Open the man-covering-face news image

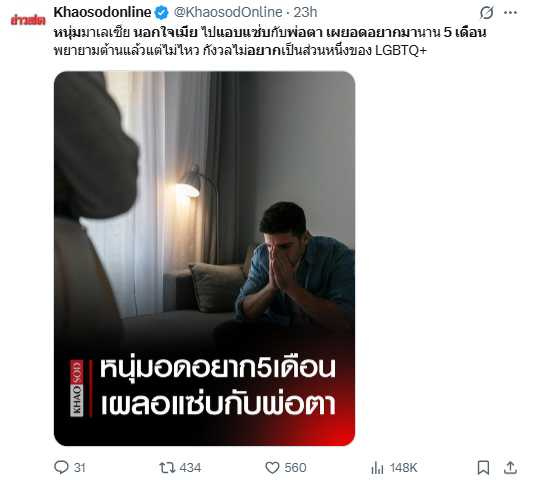point(204,259)
